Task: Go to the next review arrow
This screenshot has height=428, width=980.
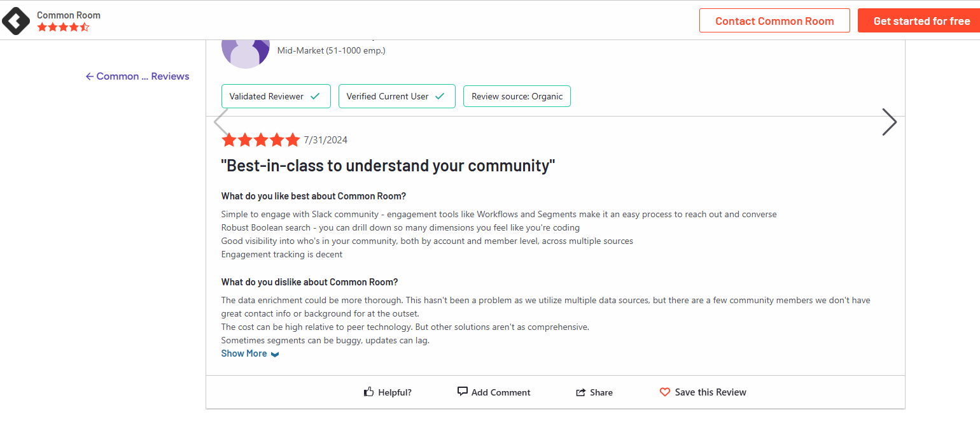Action: 889,122
